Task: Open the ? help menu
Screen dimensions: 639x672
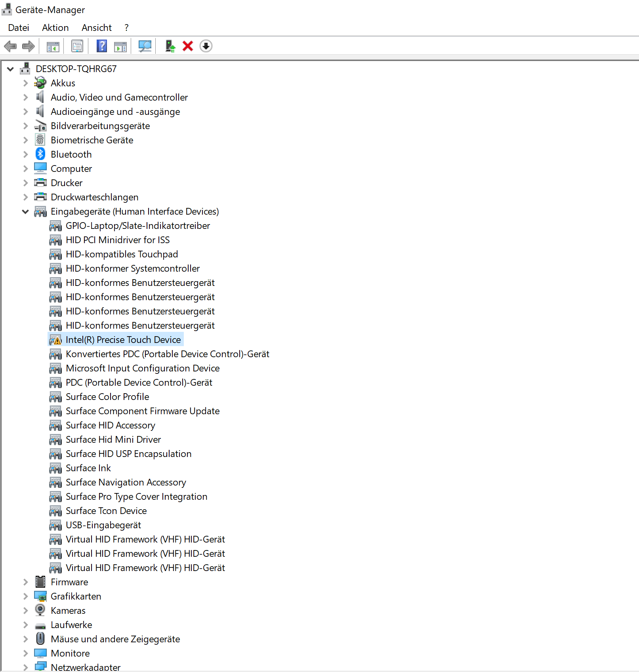Action: 126,28
